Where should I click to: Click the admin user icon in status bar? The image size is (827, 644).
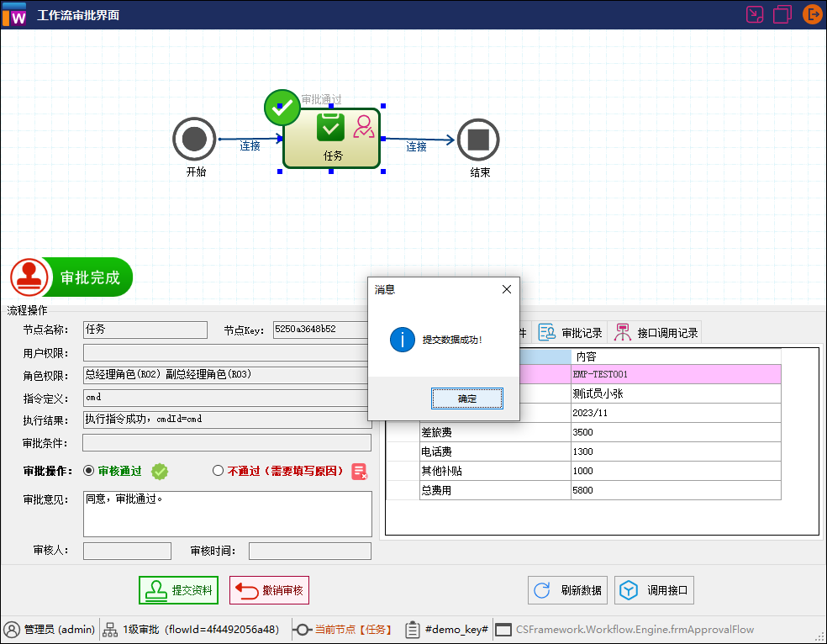12,629
